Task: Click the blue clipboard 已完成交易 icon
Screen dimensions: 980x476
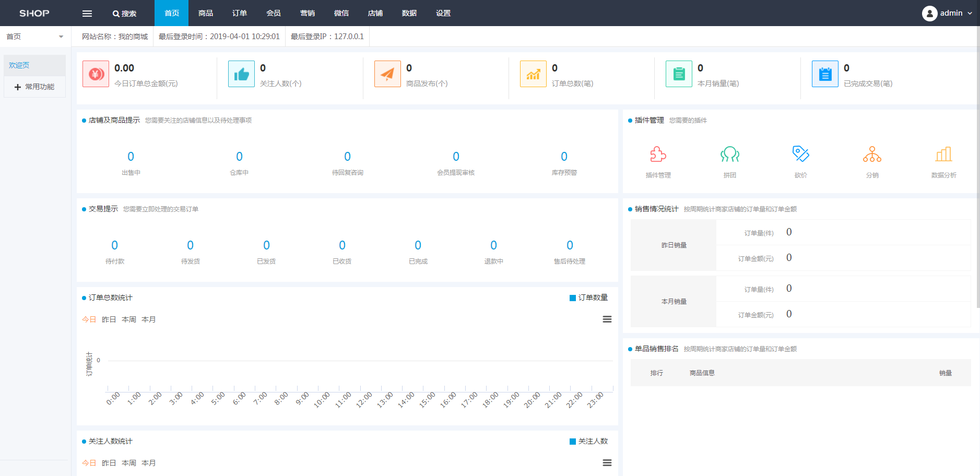Action: [825, 74]
